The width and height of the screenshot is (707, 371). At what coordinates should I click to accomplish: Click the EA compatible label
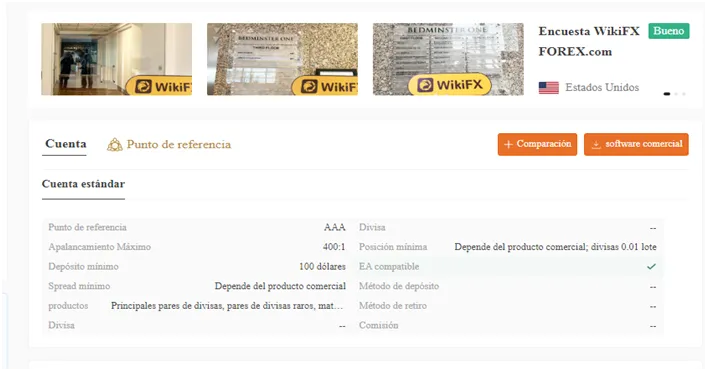[389, 267]
